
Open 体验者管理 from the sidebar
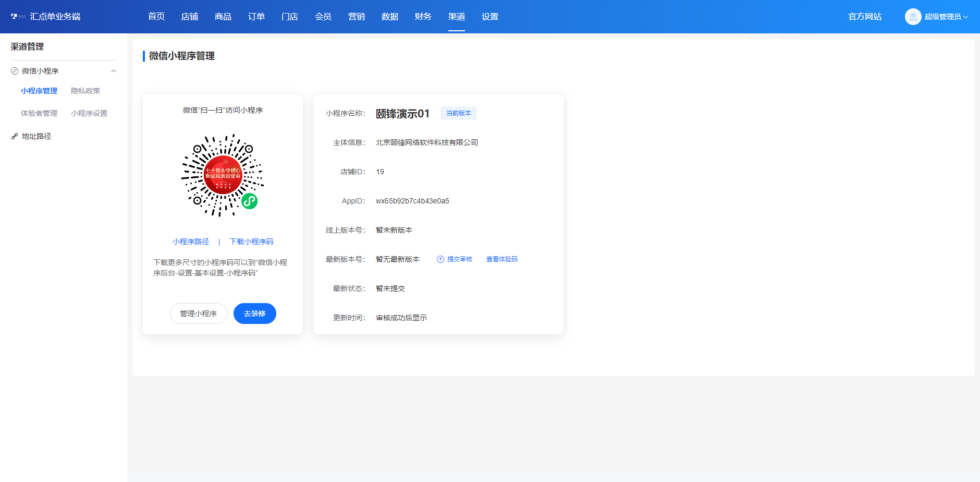[39, 113]
